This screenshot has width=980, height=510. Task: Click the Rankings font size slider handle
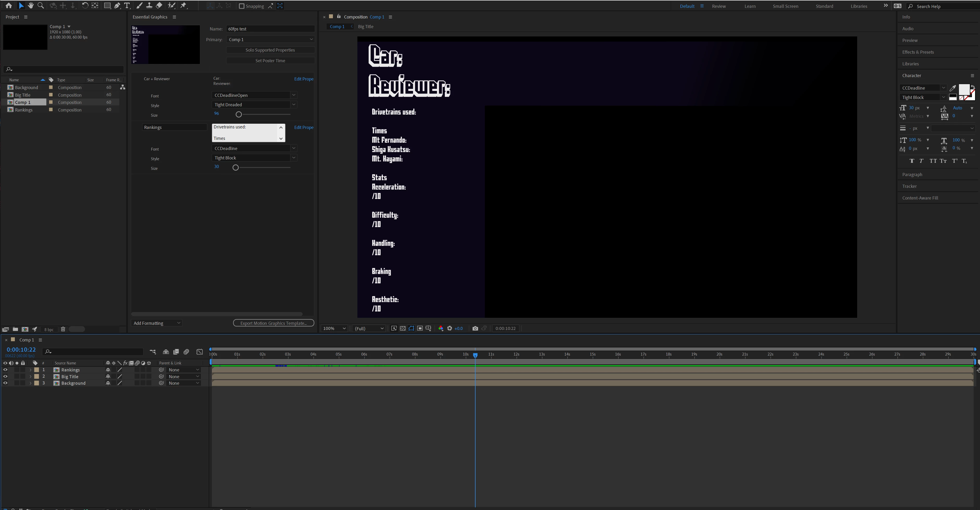click(236, 168)
